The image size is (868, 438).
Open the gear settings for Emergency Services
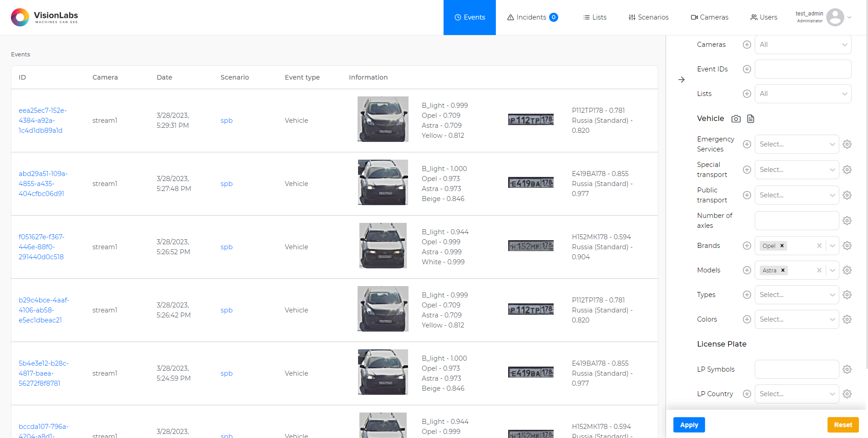847,144
